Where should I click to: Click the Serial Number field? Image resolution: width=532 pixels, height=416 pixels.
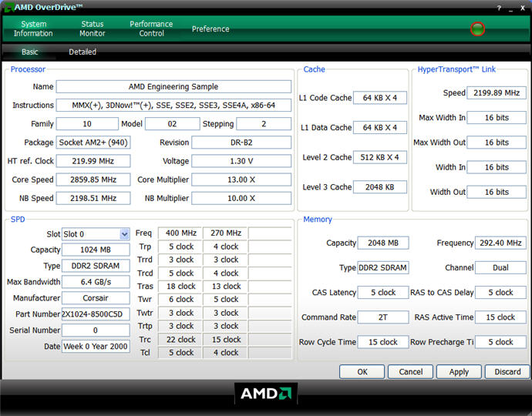[96, 330]
